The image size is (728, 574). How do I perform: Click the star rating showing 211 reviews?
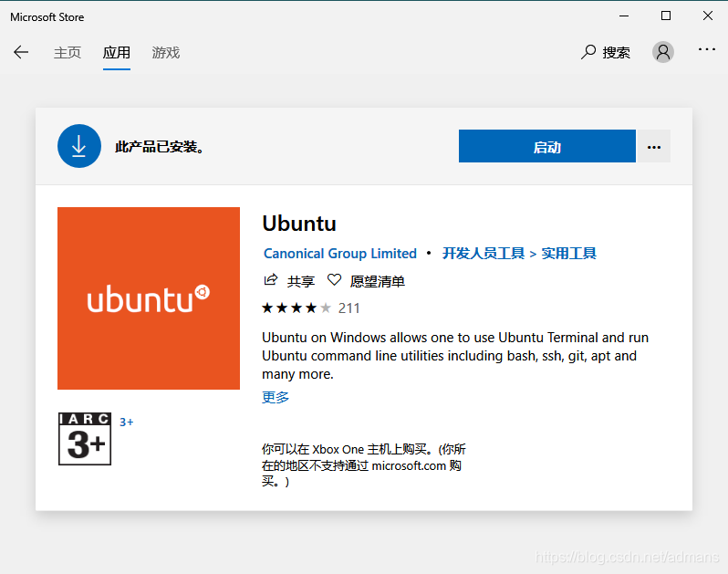pos(310,308)
